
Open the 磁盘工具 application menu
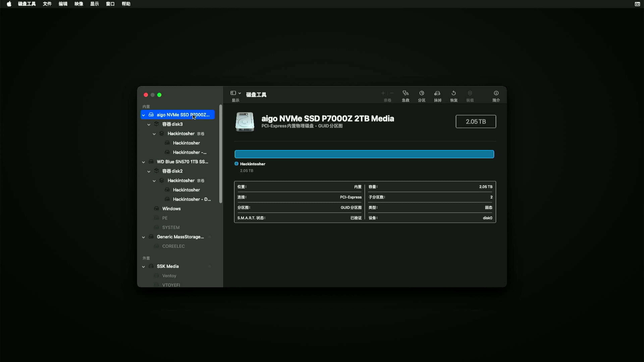click(27, 4)
